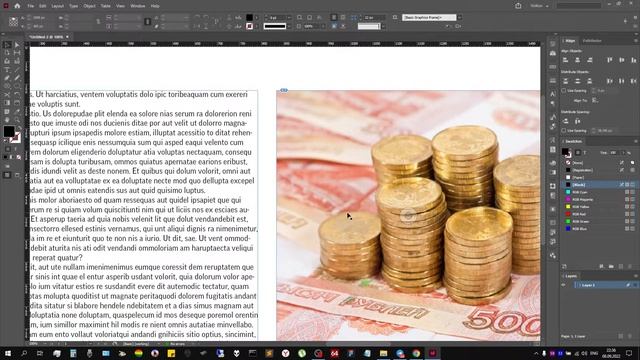Open the Align panel menu
This screenshot has width=640, height=360.
tap(636, 41)
